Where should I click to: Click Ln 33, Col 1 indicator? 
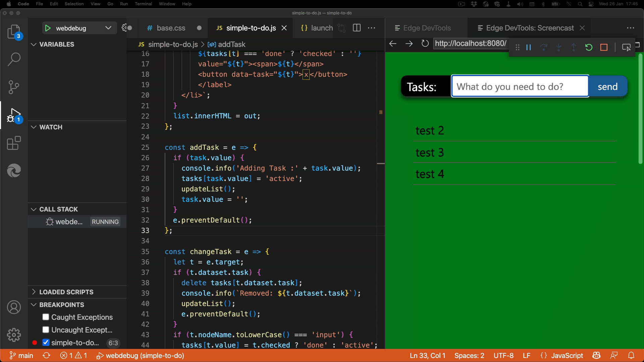[x=427, y=356]
